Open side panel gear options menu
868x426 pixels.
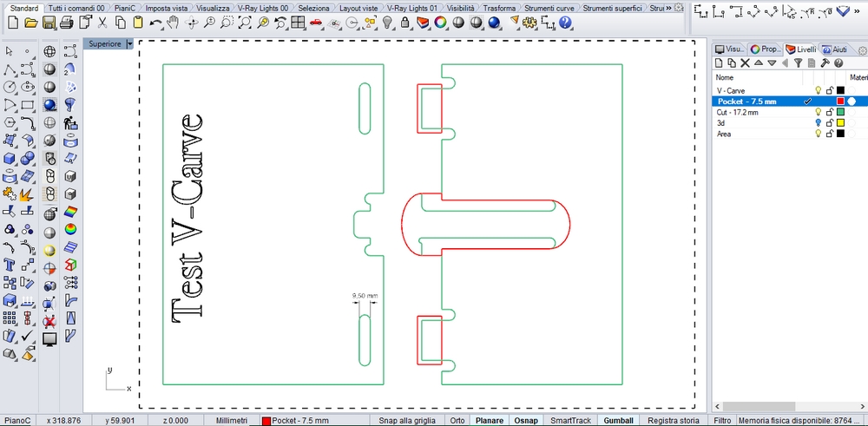click(x=862, y=49)
